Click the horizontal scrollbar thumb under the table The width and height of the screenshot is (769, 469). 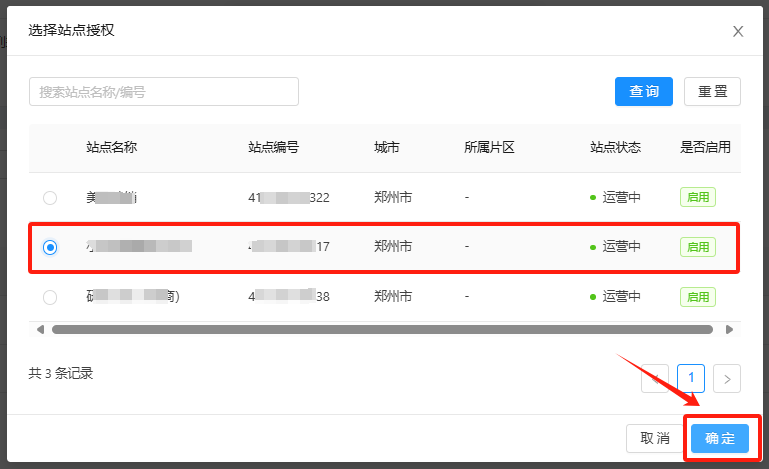tap(382, 329)
